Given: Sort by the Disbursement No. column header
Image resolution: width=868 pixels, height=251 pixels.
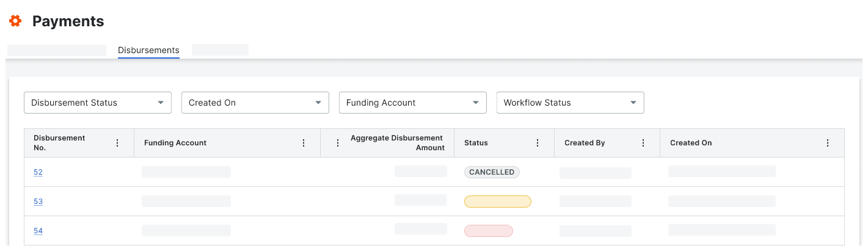Looking at the screenshot, I should pos(59,143).
